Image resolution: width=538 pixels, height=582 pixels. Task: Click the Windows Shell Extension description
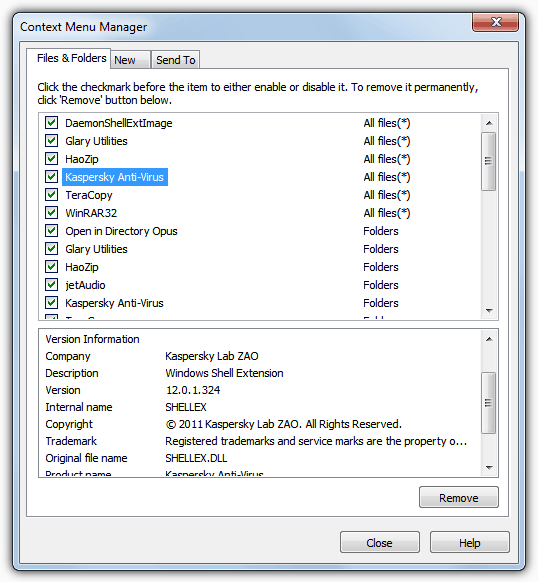224,373
